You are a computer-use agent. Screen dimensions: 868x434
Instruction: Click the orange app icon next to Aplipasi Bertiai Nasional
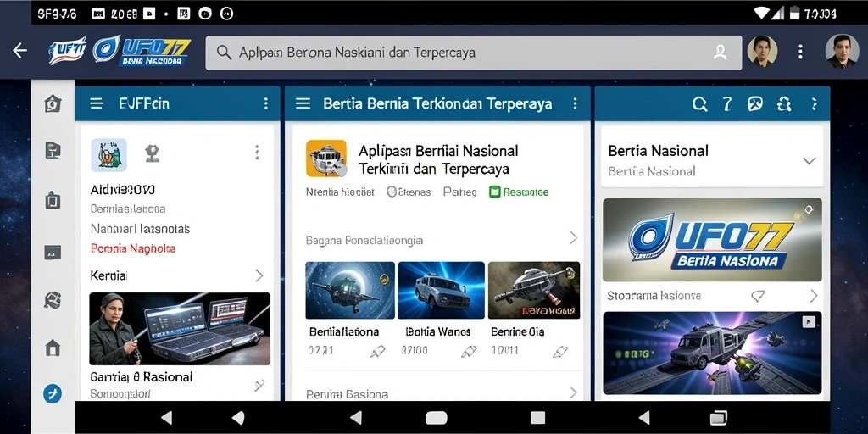tap(326, 159)
